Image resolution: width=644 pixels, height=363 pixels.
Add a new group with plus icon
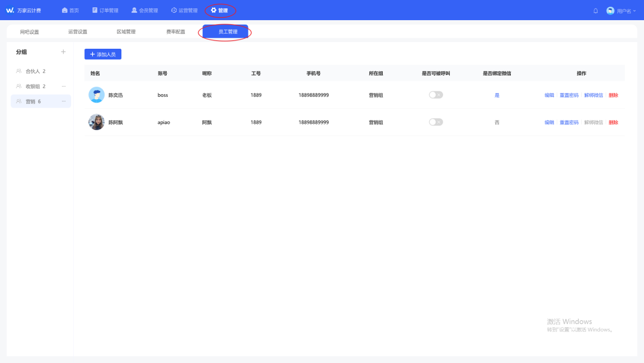63,52
